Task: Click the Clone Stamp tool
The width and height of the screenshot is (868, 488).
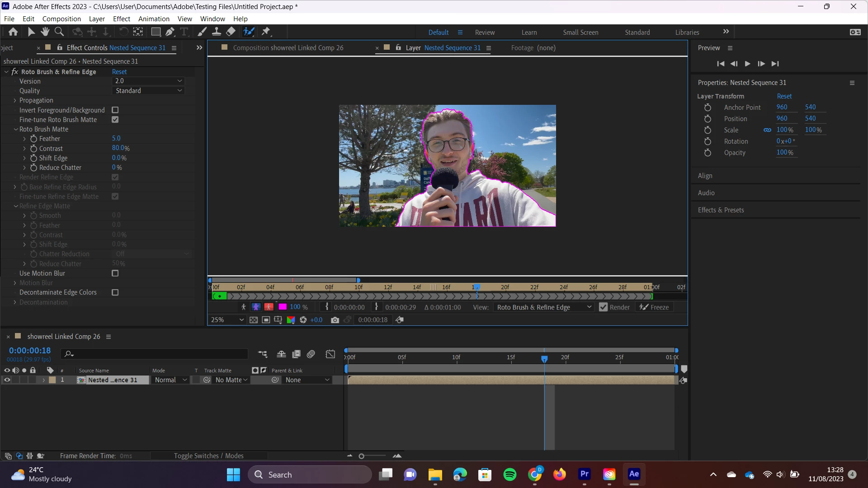Action: coord(217,32)
